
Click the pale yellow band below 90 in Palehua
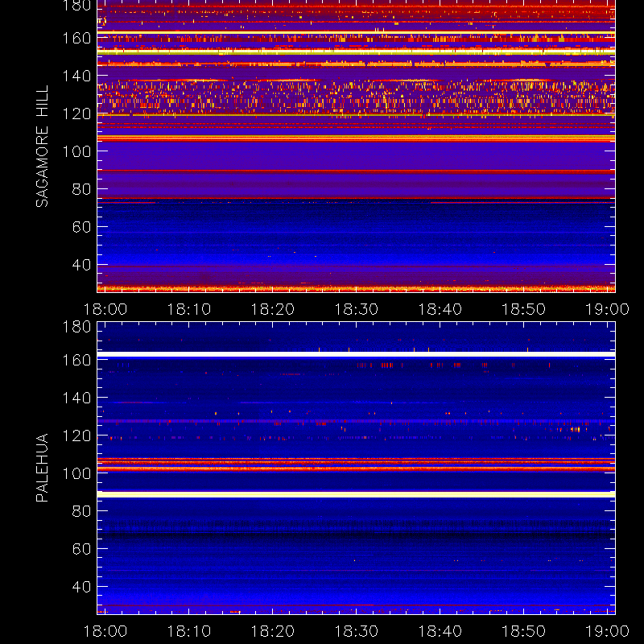click(356, 494)
